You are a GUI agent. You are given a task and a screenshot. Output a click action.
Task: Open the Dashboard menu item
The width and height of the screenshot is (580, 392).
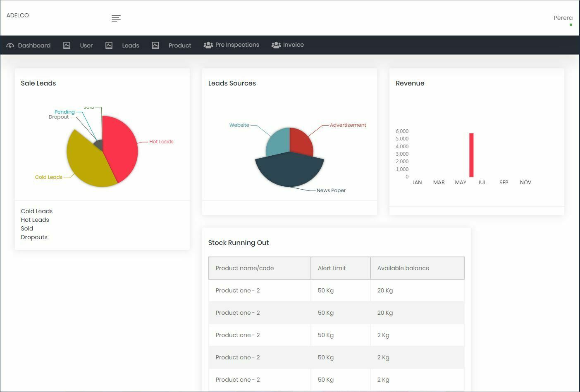point(34,45)
